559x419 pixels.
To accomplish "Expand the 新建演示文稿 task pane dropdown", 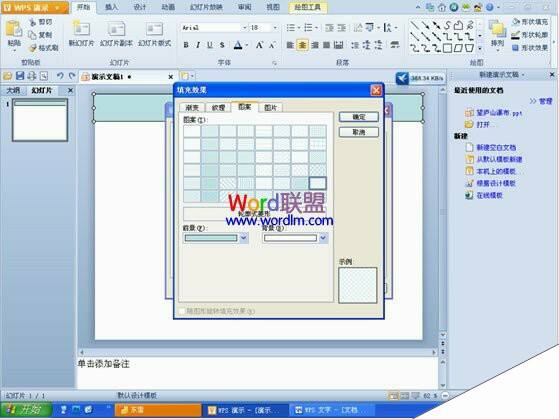I will 523,75.
